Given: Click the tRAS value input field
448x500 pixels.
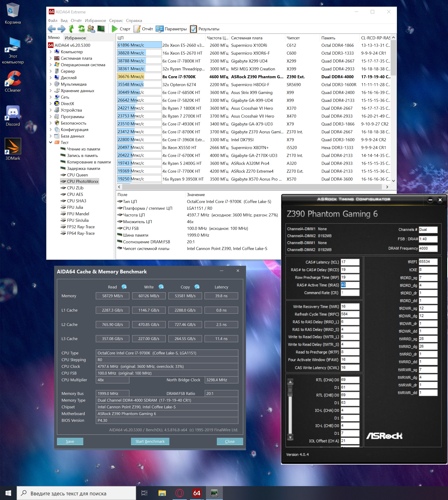Looking at the screenshot, I should pyautogui.click(x=350, y=285).
